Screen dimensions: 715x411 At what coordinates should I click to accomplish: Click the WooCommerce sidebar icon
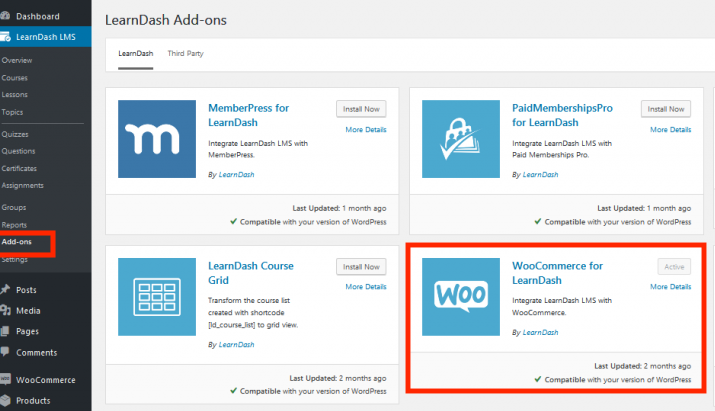[5, 379]
